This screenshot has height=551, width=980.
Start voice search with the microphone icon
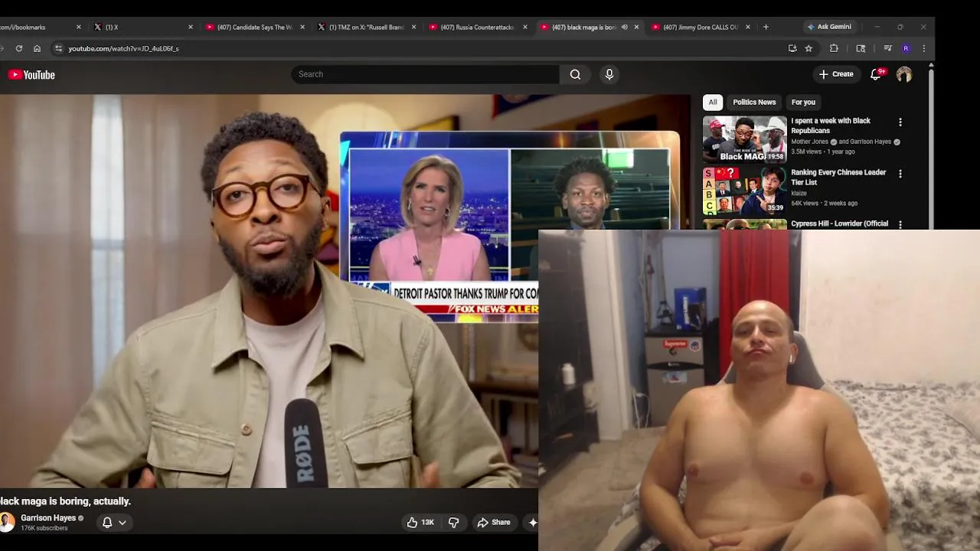coord(609,74)
